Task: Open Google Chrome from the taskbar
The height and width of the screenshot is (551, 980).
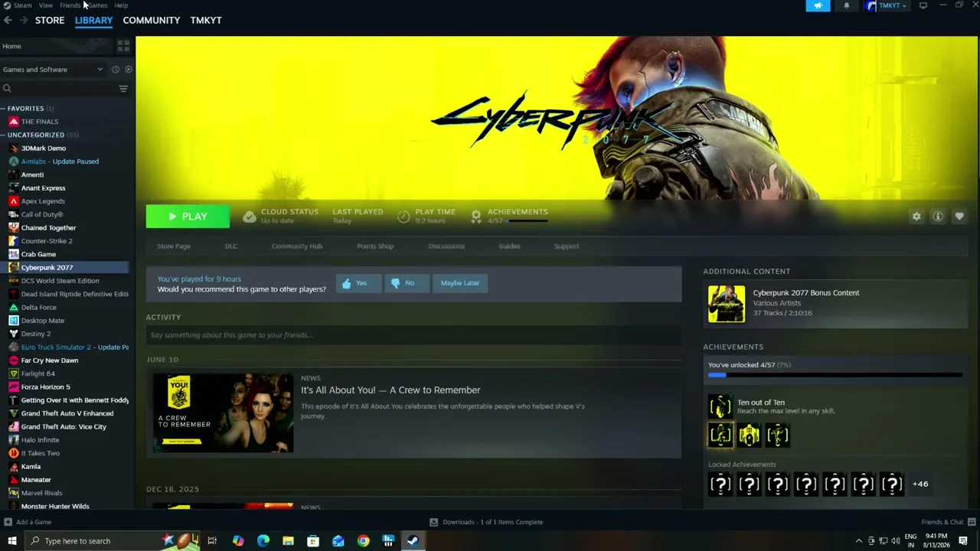Action: pos(363,541)
